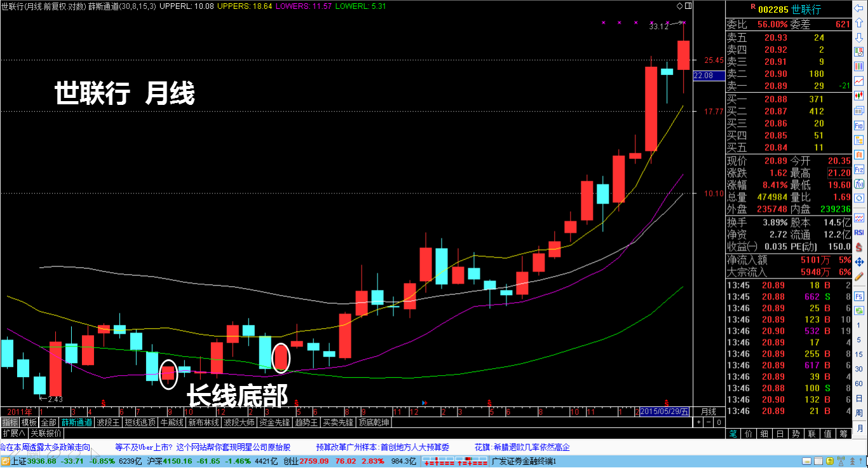The height and width of the screenshot is (468, 868).
Task: Click 广发证券金融终端 status text
Action: pyautogui.click(x=524, y=461)
